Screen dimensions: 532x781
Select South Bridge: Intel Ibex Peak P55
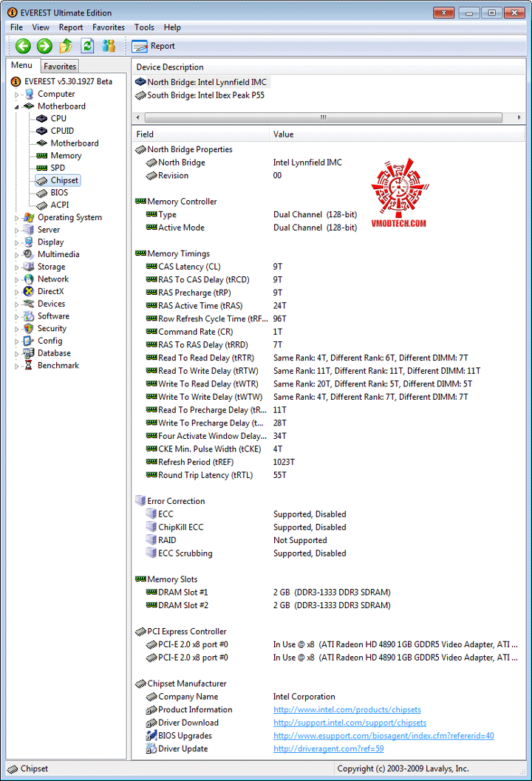pos(200,95)
